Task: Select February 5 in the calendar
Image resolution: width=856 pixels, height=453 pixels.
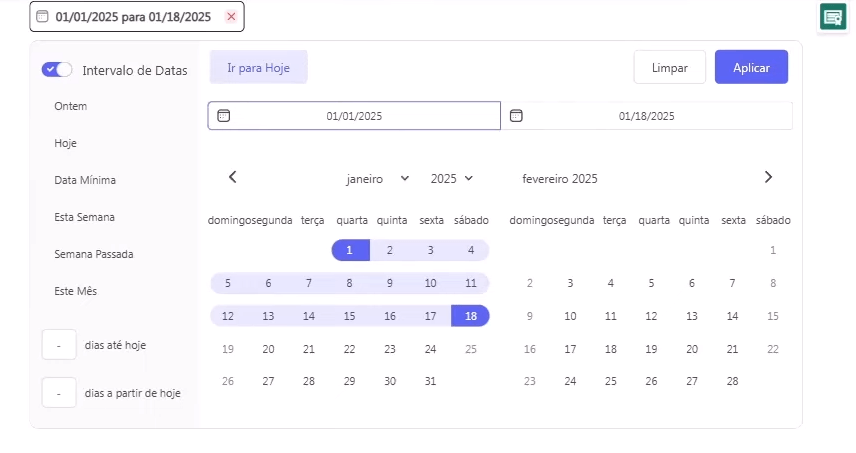Action: point(651,283)
